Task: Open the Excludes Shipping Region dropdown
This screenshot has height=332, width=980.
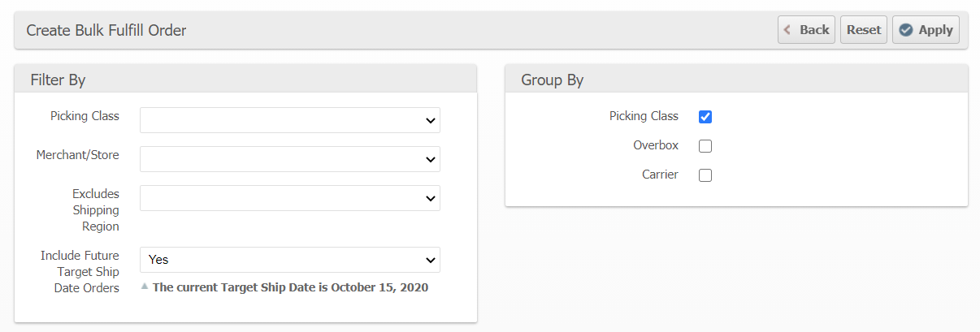Action: [290, 198]
